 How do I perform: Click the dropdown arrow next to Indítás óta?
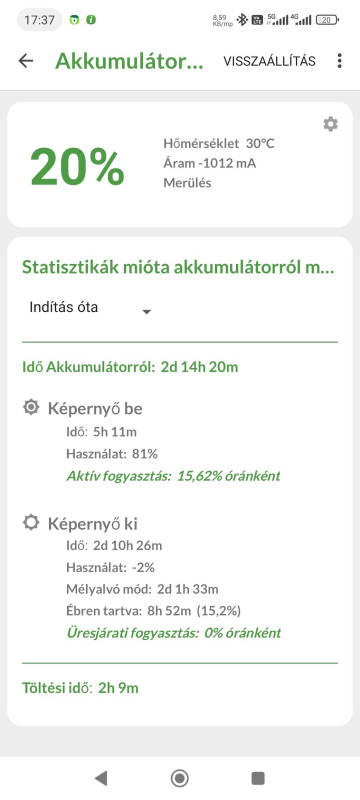coord(146,311)
